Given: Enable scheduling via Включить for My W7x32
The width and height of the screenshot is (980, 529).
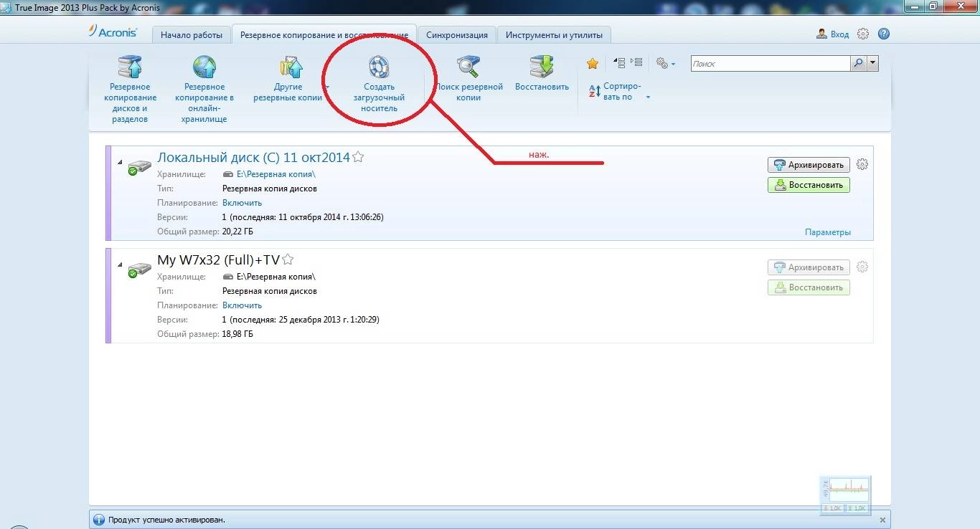Looking at the screenshot, I should [x=242, y=305].
